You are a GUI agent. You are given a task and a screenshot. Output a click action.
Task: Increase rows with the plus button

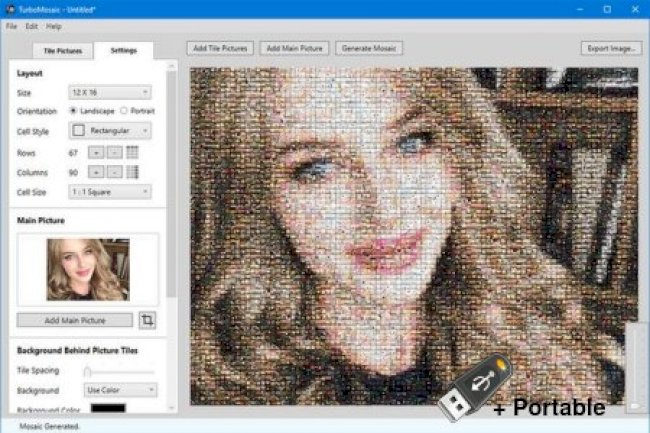[x=96, y=152]
